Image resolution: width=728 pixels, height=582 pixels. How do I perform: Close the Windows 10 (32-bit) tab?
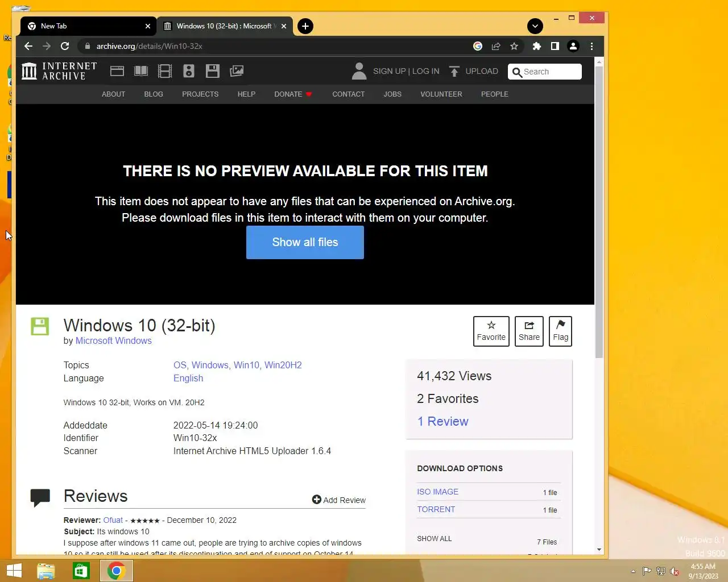[x=284, y=26]
